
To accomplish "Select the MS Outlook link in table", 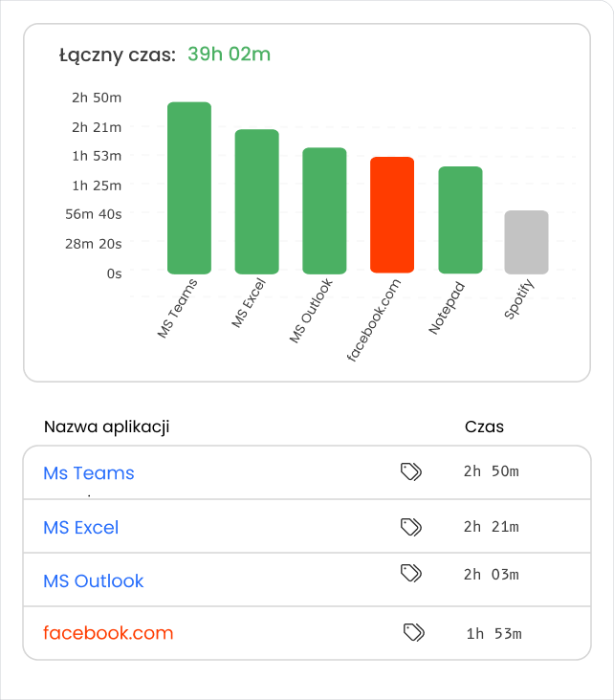I will [x=94, y=580].
